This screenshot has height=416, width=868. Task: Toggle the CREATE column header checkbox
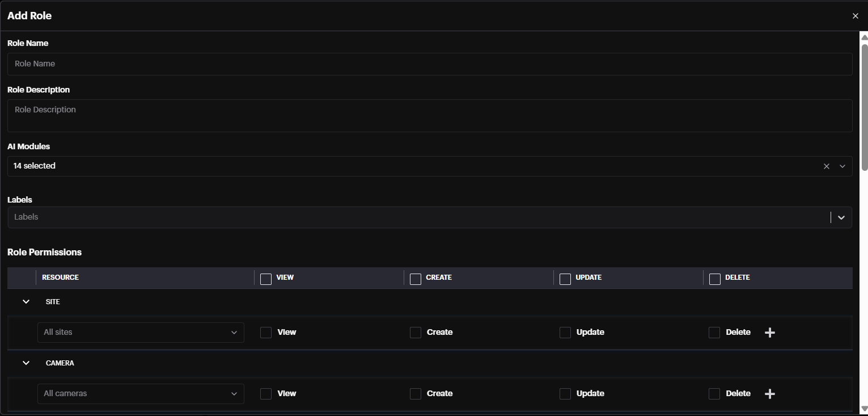pos(415,279)
